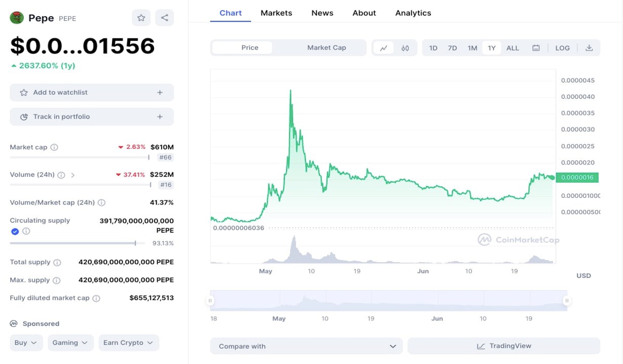Click Add to watchlist button
623x364 pixels.
click(92, 93)
